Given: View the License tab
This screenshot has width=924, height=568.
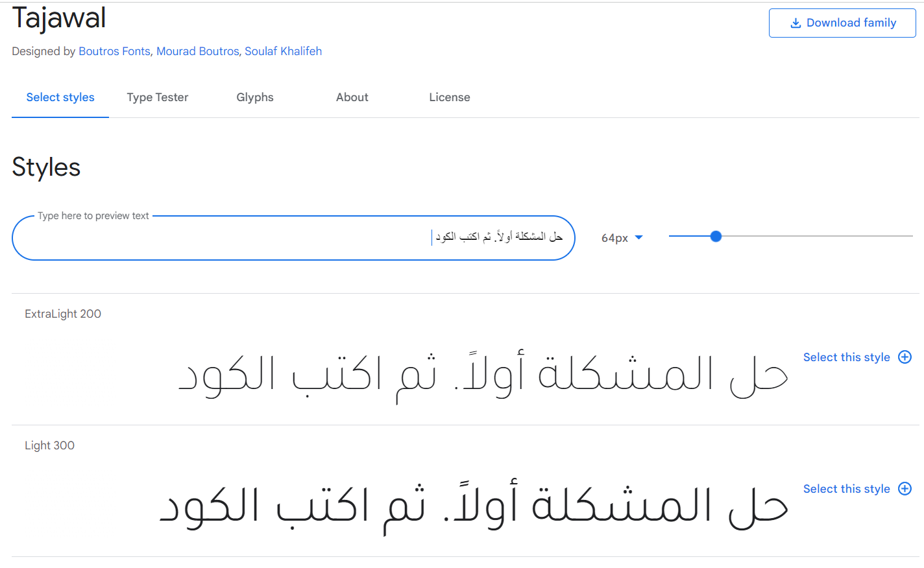Looking at the screenshot, I should tap(450, 97).
